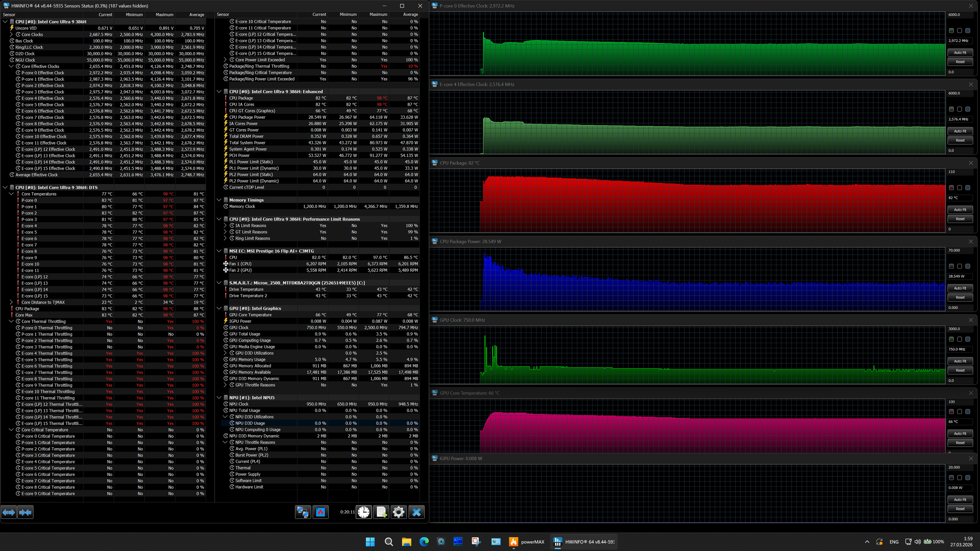
Task: Click Reset on the GPU Clock graph
Action: [x=960, y=370]
